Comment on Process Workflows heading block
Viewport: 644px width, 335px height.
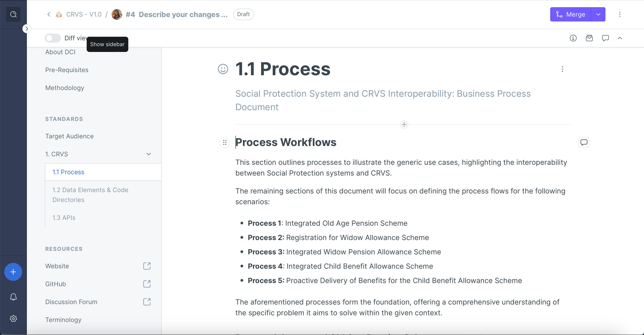(584, 142)
